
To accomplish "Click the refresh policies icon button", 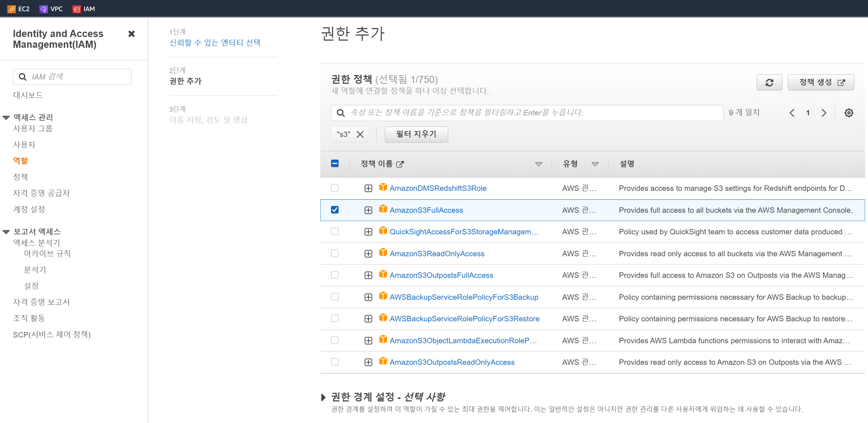I will click(769, 83).
